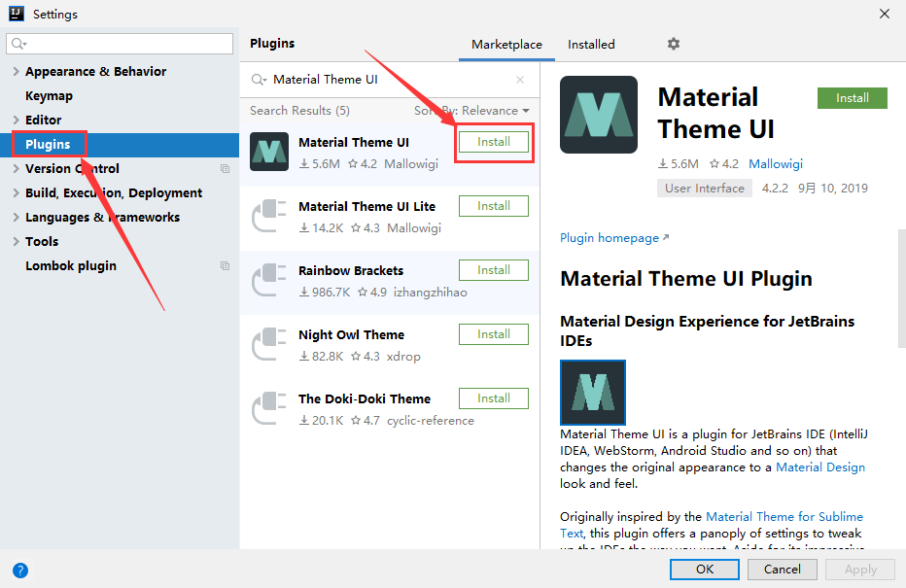Select The Doki-Doki Theme entry title
The width and height of the screenshot is (906, 588).
click(365, 399)
